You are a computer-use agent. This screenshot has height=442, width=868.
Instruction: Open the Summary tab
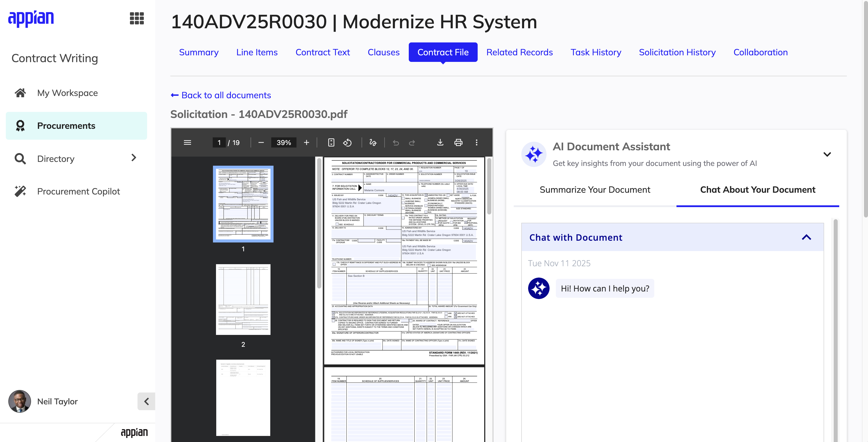199,52
